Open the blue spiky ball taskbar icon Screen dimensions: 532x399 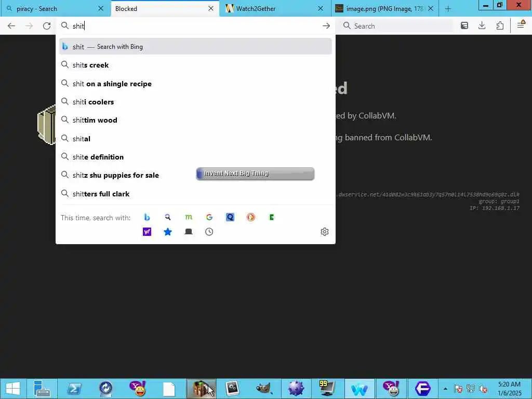296,389
